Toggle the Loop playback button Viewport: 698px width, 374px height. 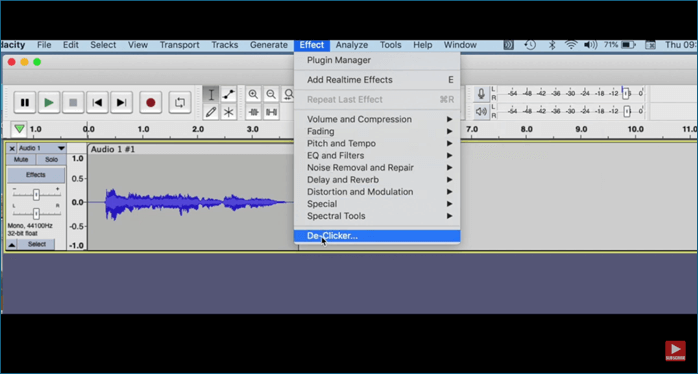[180, 103]
